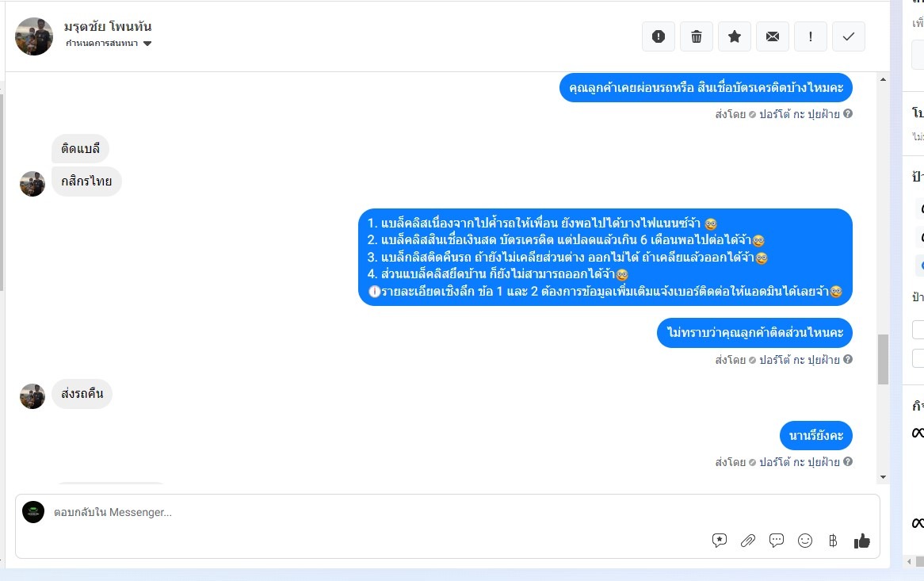
Task: Open saved replies speech bubble icon
Action: [x=777, y=541]
